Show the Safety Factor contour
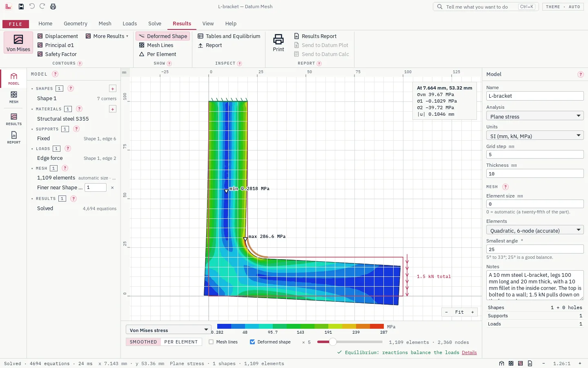 click(x=57, y=54)
